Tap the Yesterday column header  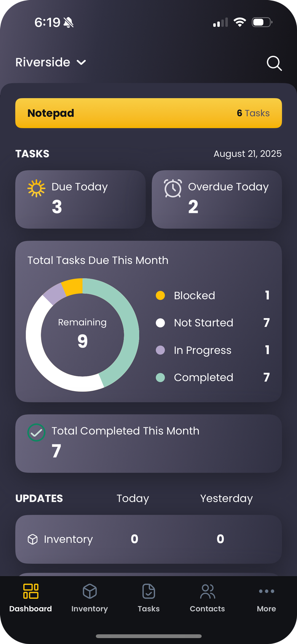[226, 499]
